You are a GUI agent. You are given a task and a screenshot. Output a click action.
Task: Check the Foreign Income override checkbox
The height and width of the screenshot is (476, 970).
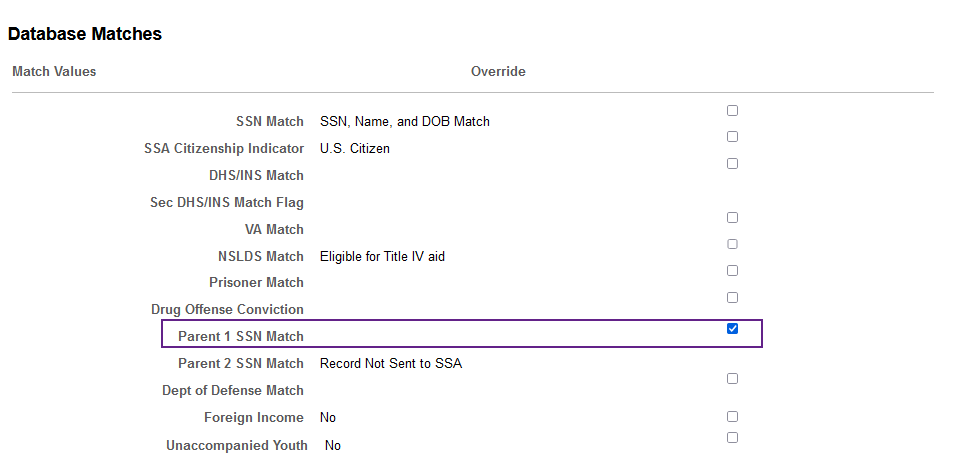pyautogui.click(x=732, y=417)
